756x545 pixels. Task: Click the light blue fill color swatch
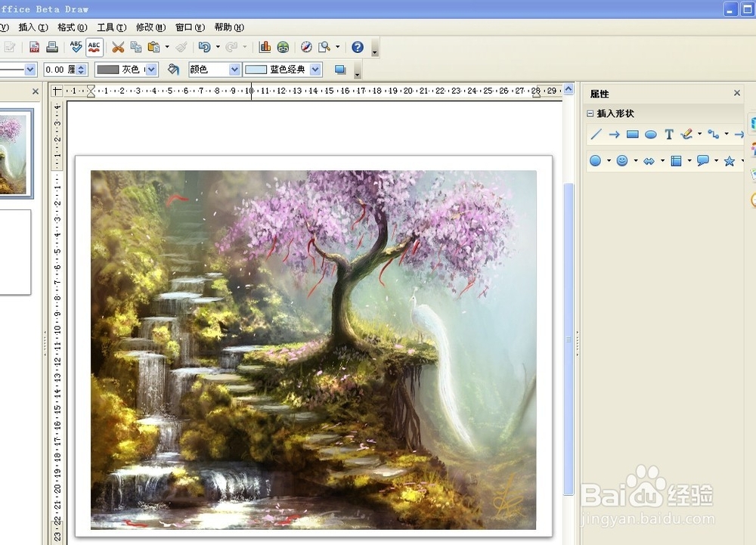tap(256, 70)
